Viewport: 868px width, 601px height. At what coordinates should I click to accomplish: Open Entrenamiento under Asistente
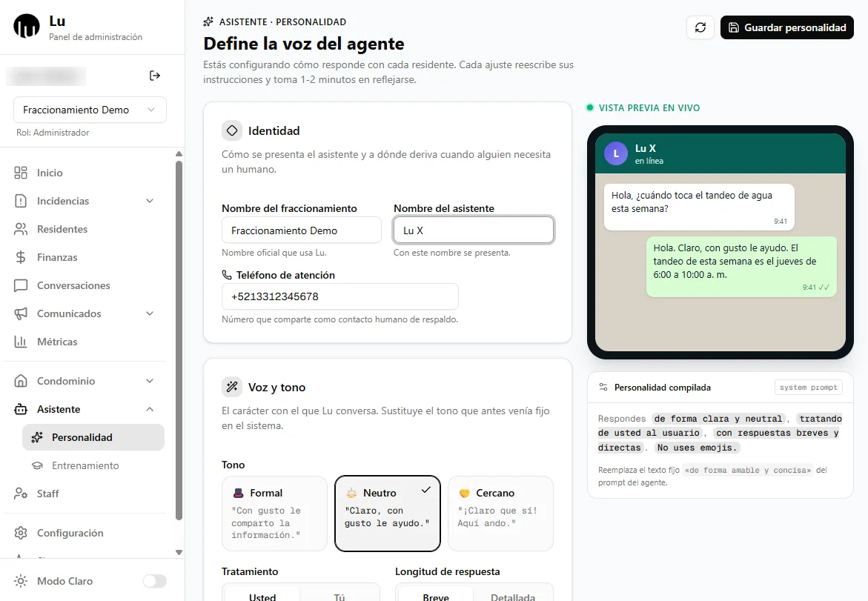pyautogui.click(x=93, y=466)
